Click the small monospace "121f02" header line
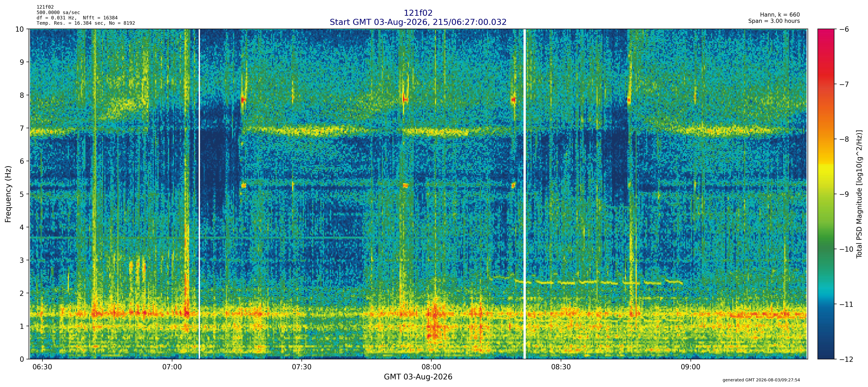The image size is (868, 387). coord(45,7)
